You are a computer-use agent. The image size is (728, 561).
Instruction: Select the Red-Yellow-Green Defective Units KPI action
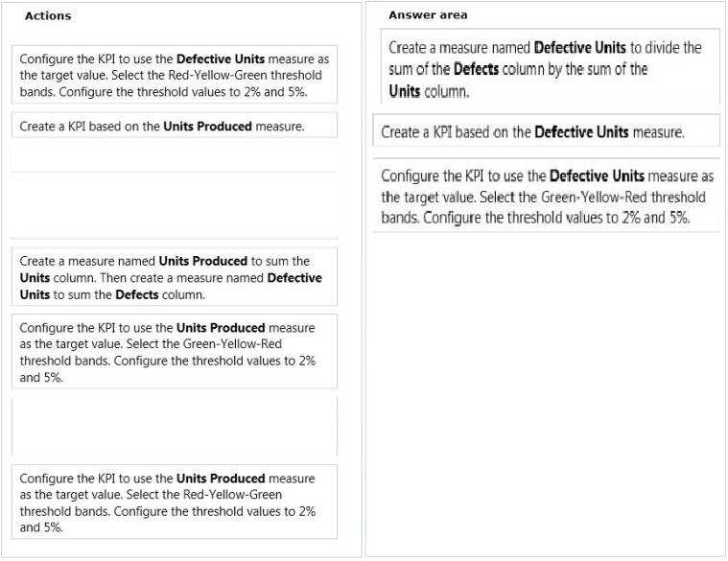click(x=175, y=75)
